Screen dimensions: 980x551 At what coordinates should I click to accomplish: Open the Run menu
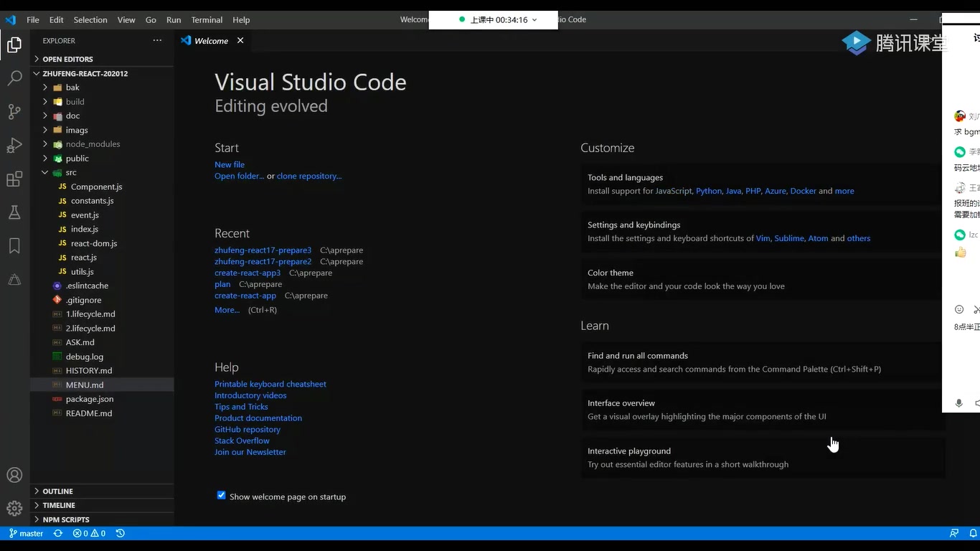pyautogui.click(x=174, y=20)
